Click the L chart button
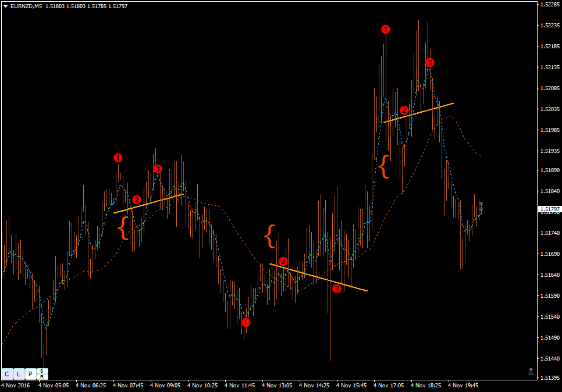 point(19,374)
